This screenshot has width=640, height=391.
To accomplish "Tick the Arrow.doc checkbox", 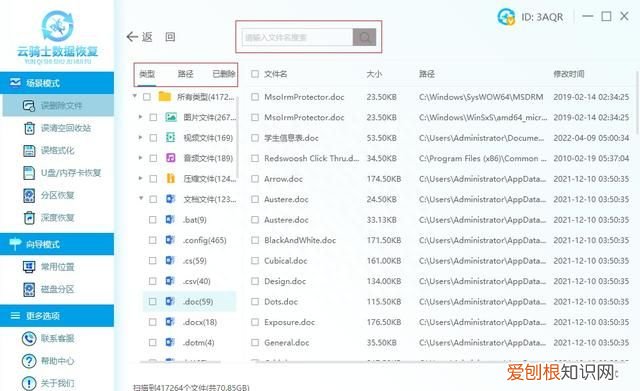I will 255,179.
